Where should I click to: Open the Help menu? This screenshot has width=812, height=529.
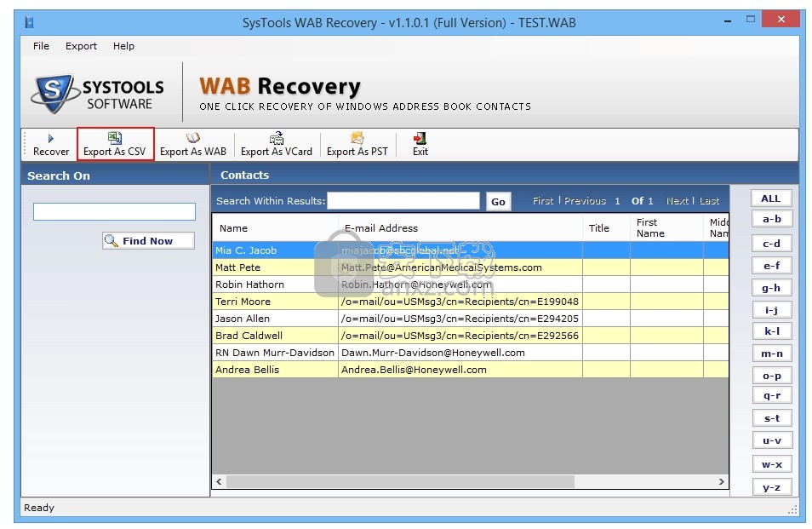click(123, 46)
